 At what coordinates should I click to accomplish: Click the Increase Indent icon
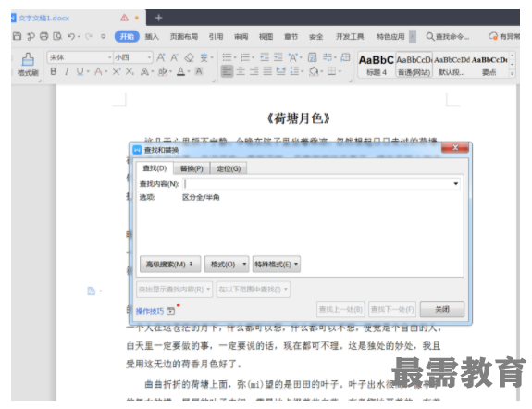pos(278,57)
